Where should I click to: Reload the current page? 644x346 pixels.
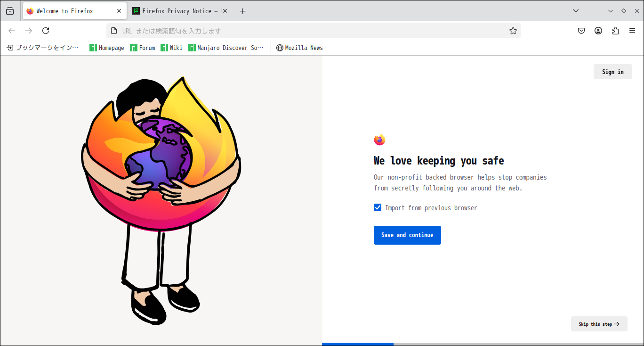(x=46, y=31)
